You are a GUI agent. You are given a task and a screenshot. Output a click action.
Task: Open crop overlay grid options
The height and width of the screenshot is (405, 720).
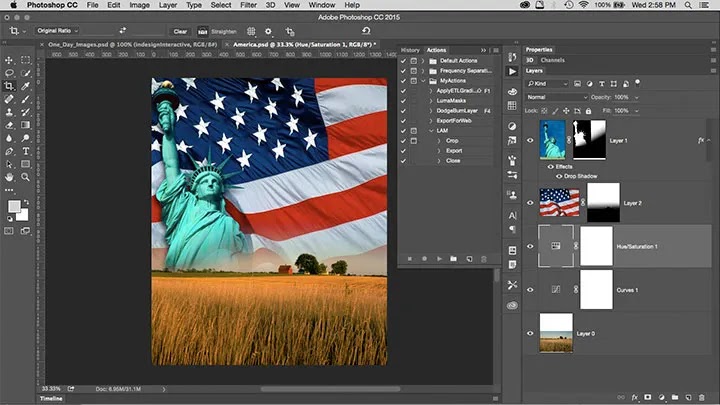pos(251,31)
